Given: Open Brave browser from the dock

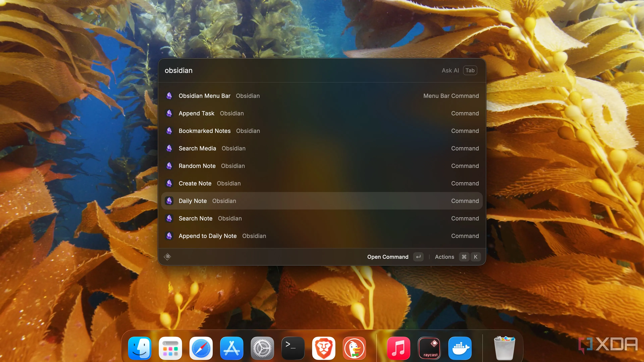Looking at the screenshot, I should (324, 348).
